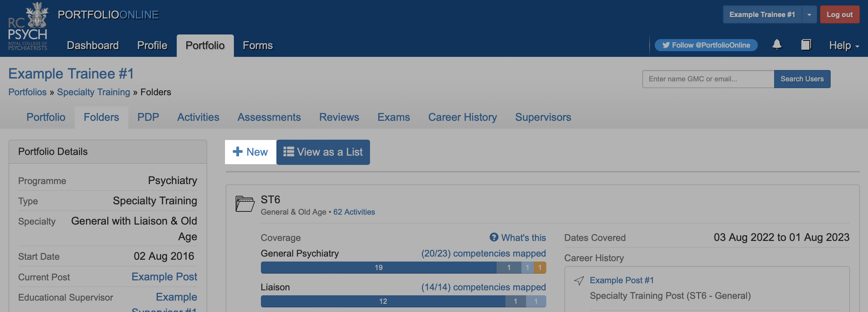The image size is (868, 312).
Task: Expand the Example Trainee #1 dropdown arrow
Action: [809, 15]
